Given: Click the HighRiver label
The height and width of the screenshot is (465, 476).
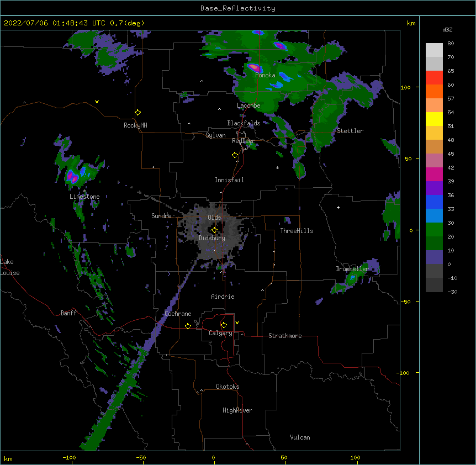Looking at the screenshot, I should pos(237,410).
